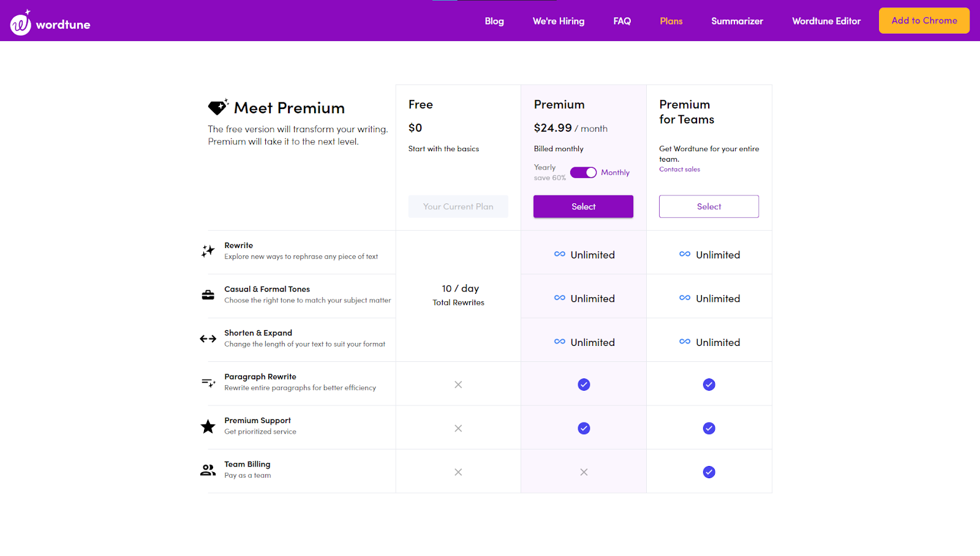Click Teams checkmark for Team Billing

[x=709, y=472]
